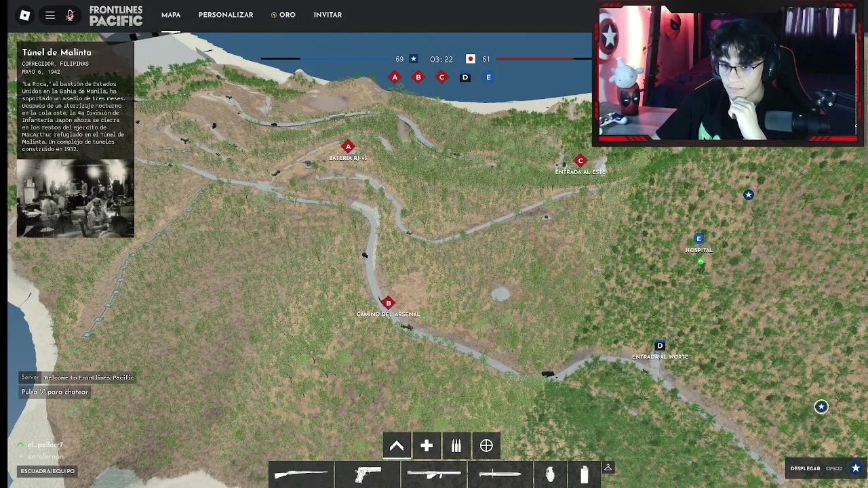Viewport: 868px width, 488px height.
Task: Select the sniper class crosshair icon
Action: coord(486,446)
